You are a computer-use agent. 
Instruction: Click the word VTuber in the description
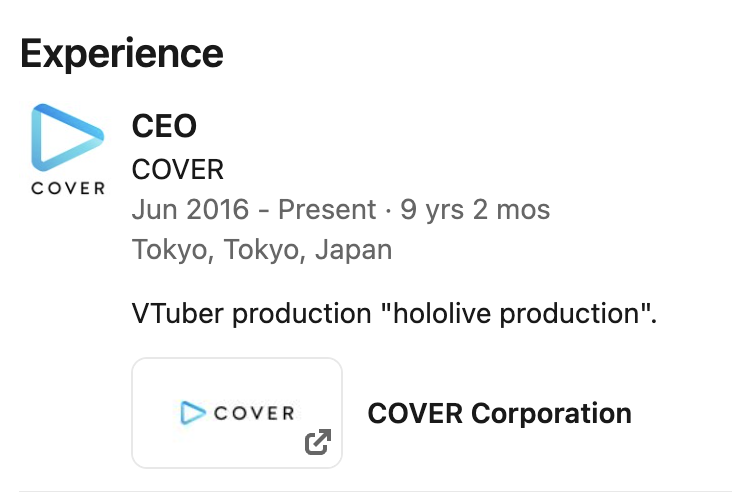pyautogui.click(x=177, y=313)
